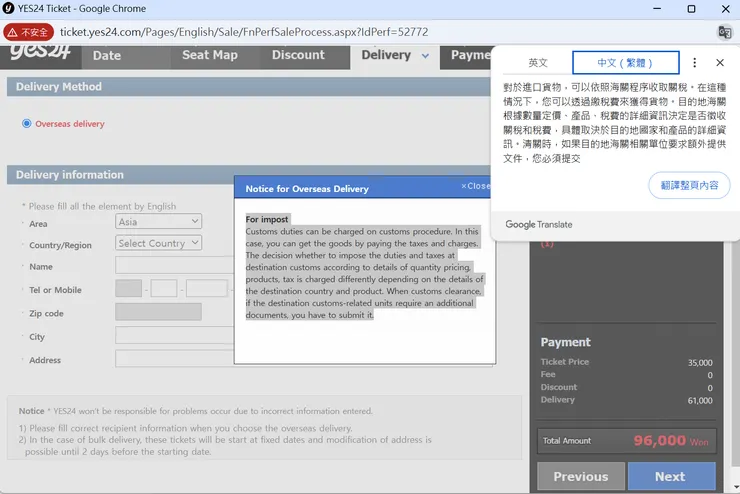Minimize the Chrome window
740x494 pixels.
657,8
